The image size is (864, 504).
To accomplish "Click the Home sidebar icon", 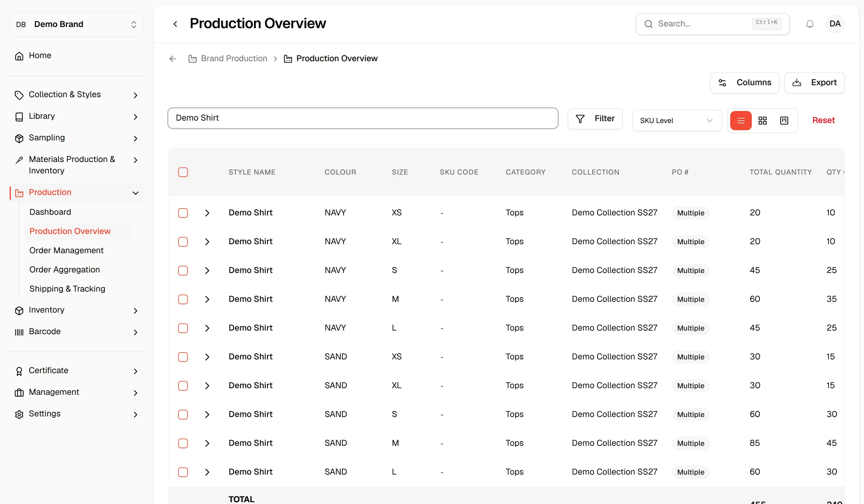I will tap(19, 56).
